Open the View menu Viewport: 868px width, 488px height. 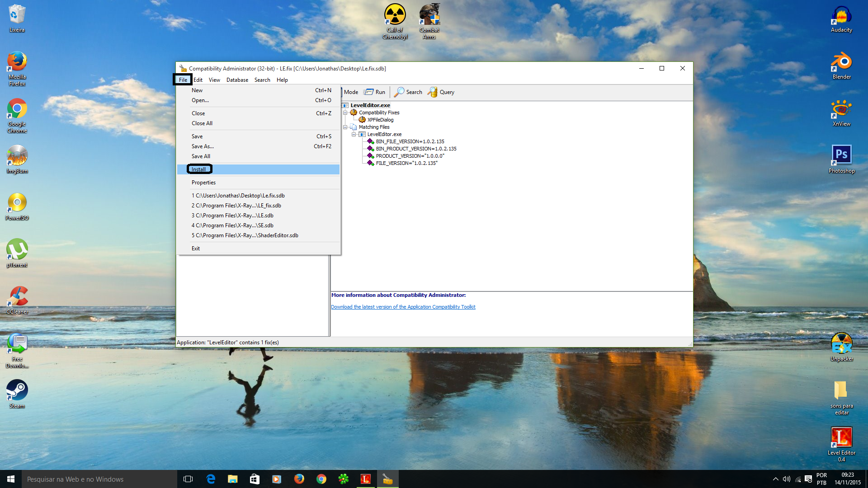point(214,80)
